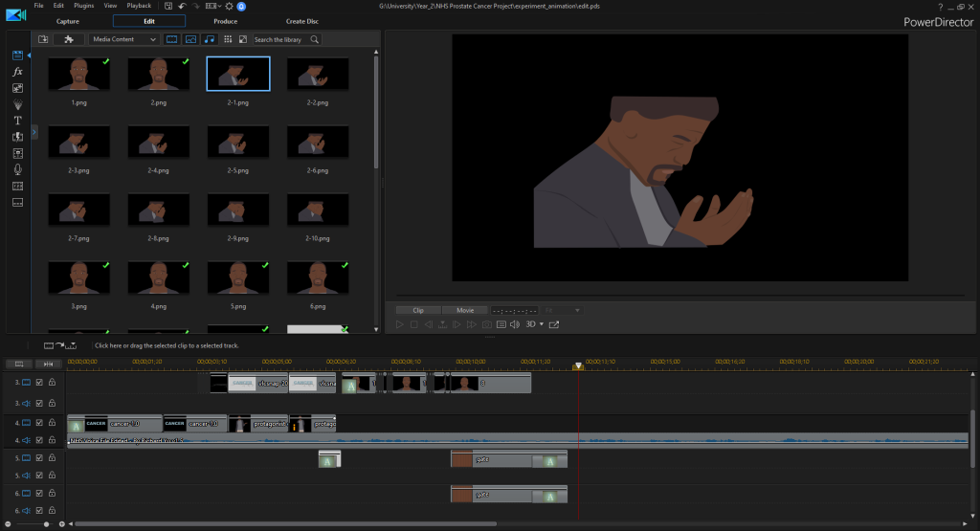Switch to the Produce tab

coord(226,21)
